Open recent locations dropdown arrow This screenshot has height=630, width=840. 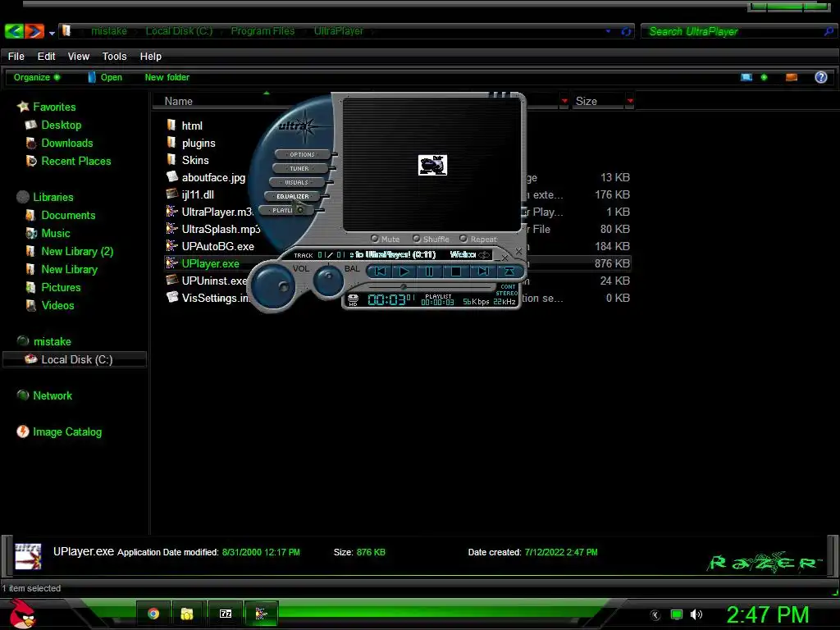pyautogui.click(x=52, y=33)
